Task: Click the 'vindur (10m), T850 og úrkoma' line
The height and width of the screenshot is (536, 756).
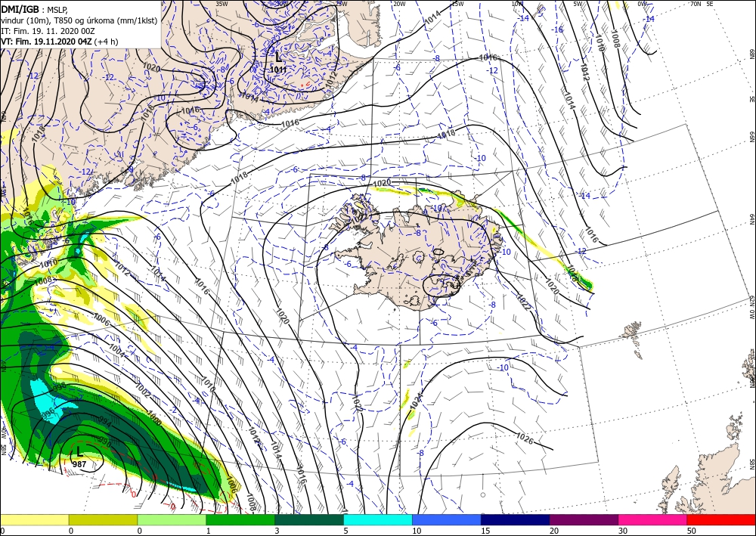Action: click(79, 20)
